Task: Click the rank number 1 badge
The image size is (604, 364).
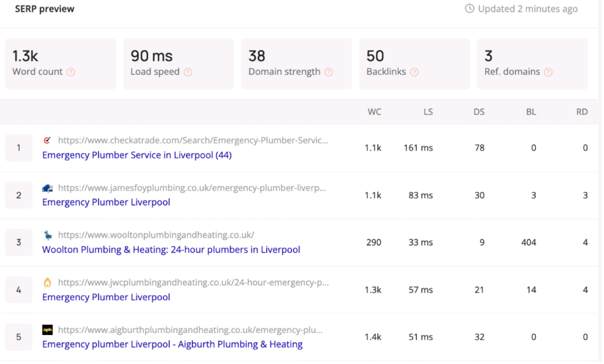Action: [x=18, y=148]
